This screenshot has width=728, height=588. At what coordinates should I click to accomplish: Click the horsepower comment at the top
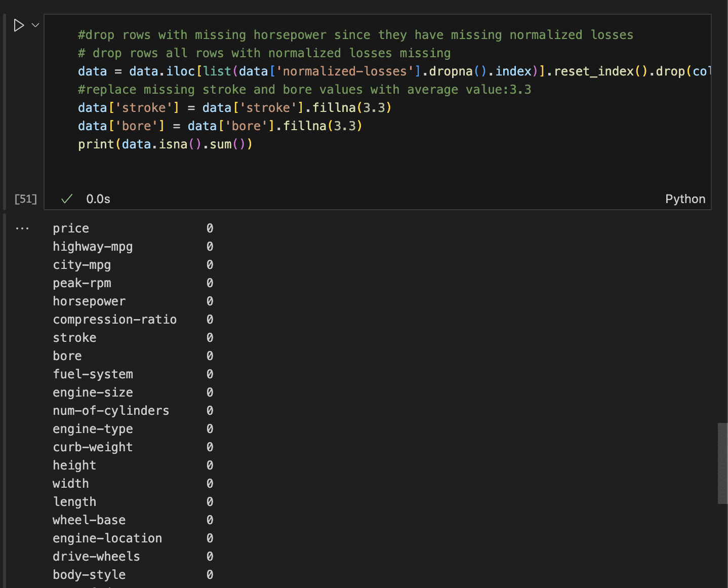[354, 34]
